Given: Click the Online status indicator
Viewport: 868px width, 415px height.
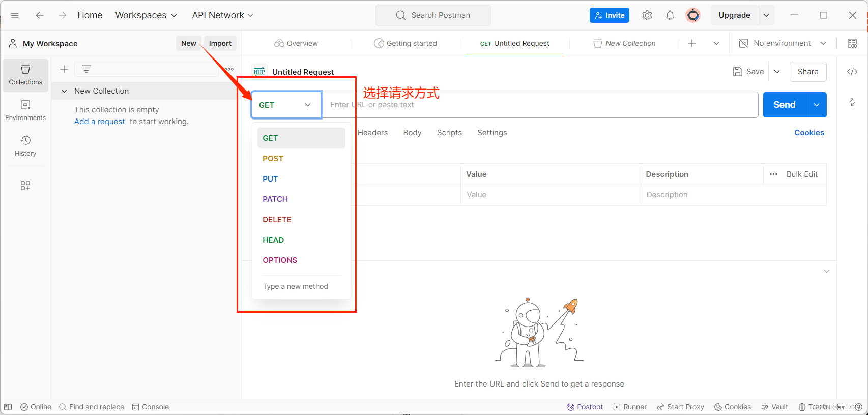Looking at the screenshot, I should [36, 407].
